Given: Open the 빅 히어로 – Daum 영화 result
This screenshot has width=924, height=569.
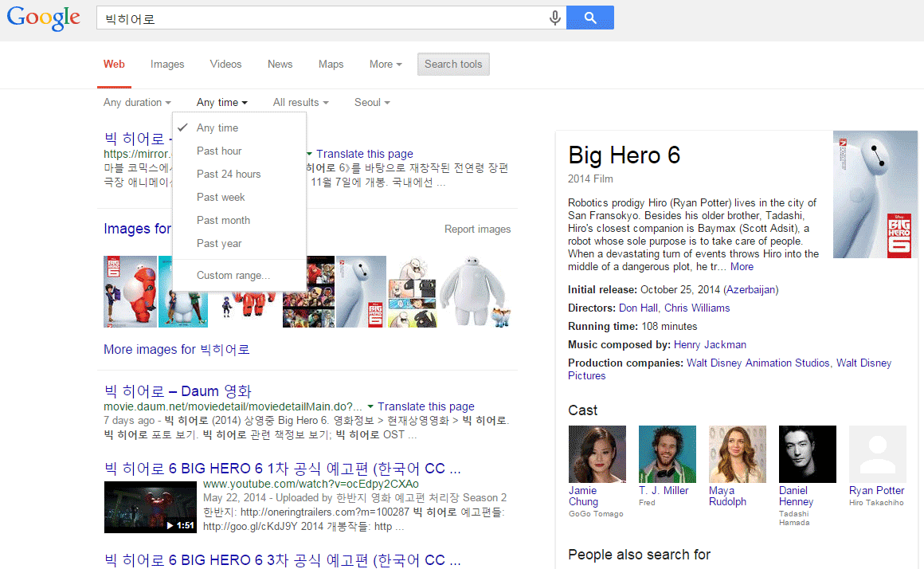Looking at the screenshot, I should point(178,391).
